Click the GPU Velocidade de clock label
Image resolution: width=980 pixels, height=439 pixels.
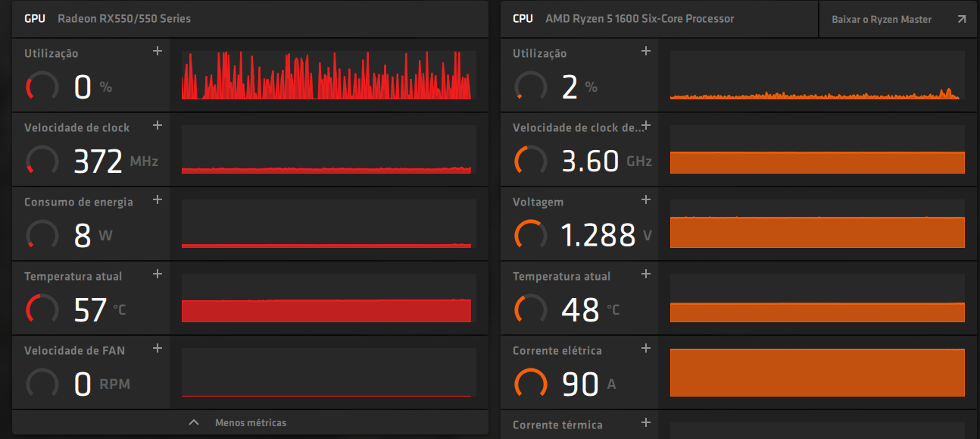tap(77, 127)
